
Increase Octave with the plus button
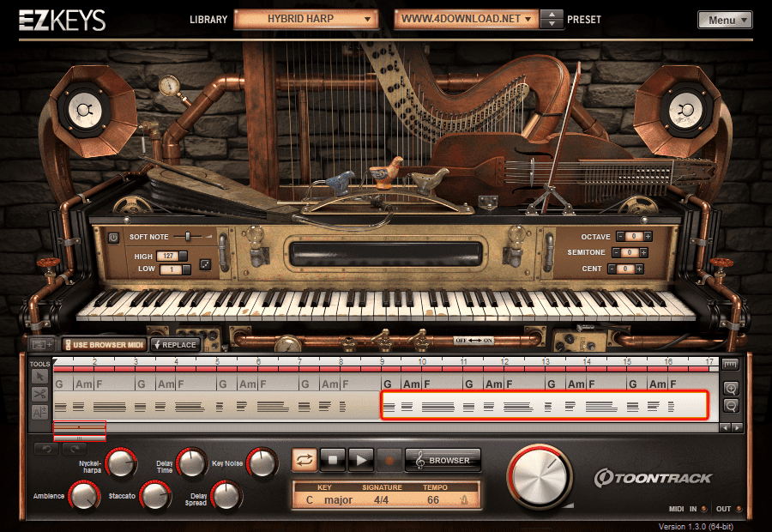(648, 237)
